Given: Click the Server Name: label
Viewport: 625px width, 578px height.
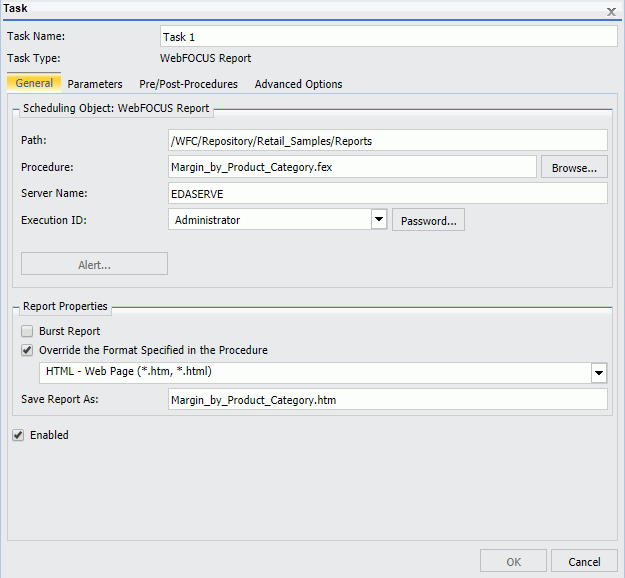Looking at the screenshot, I should [54, 193].
